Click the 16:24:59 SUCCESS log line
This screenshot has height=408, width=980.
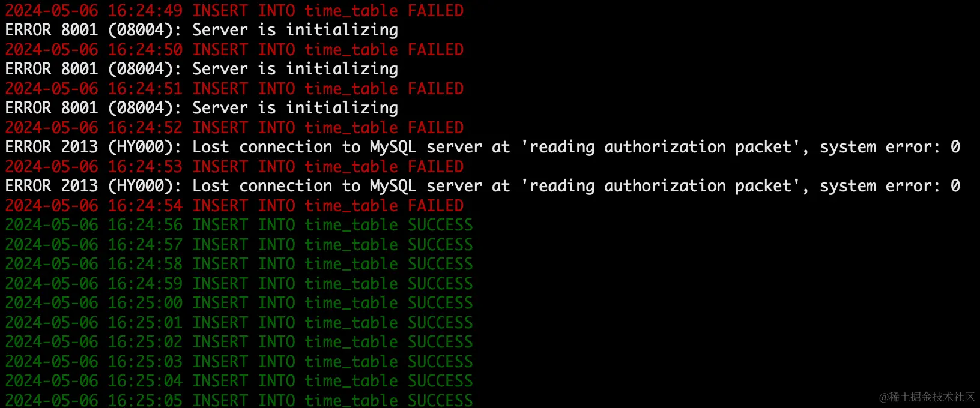pos(239,284)
